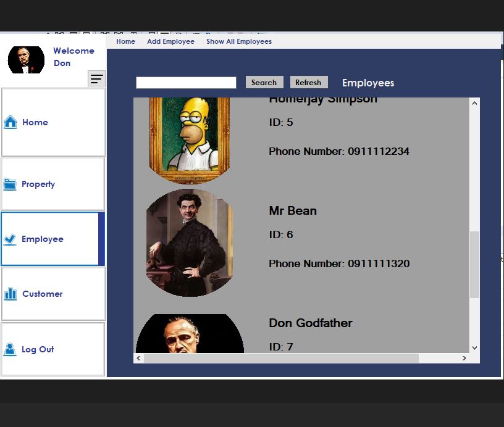Viewport: 504px width, 427px height.
Task: Click the Property folder icon
Action: point(10,184)
